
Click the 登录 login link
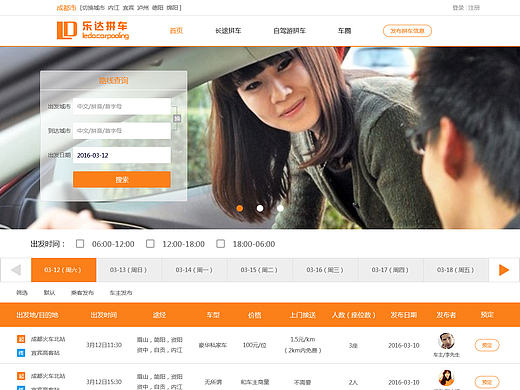(x=458, y=7)
